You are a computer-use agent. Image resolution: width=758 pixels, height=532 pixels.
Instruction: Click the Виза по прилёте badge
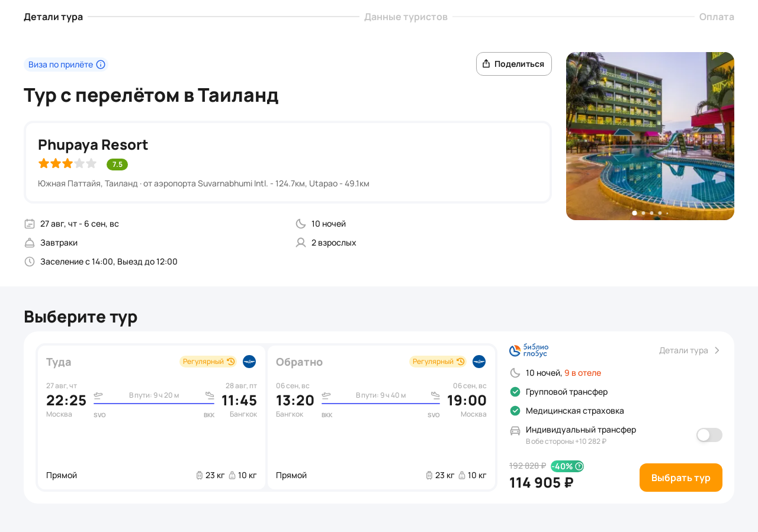tap(66, 65)
